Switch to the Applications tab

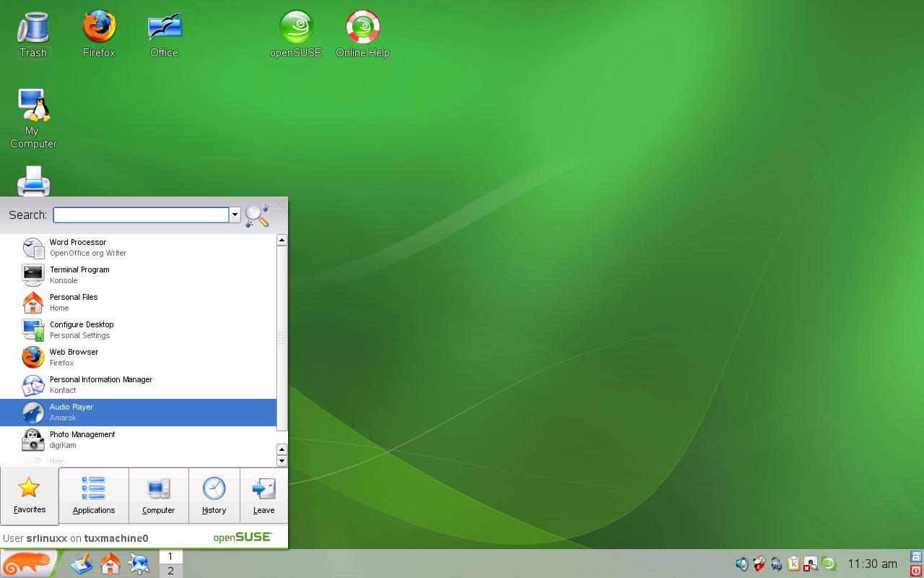(94, 496)
